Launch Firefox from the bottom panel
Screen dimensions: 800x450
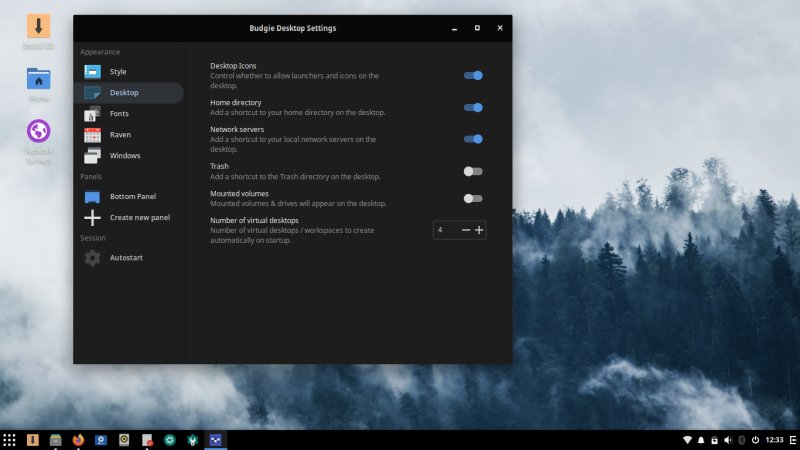pos(78,440)
